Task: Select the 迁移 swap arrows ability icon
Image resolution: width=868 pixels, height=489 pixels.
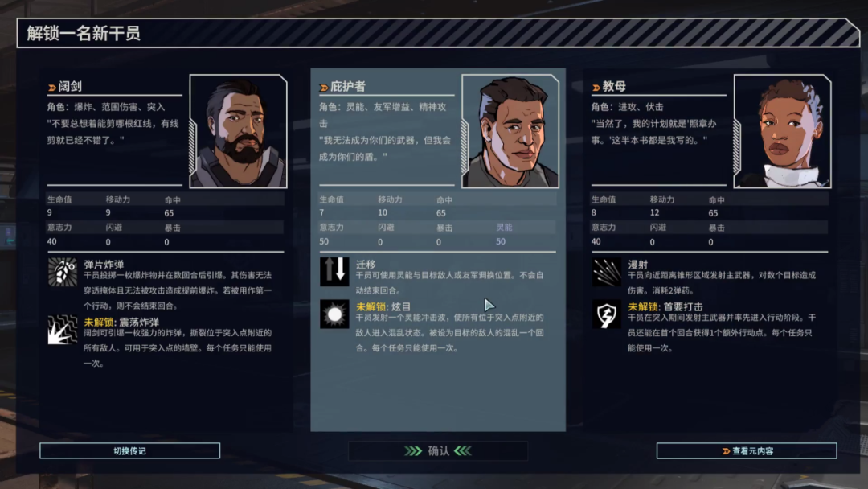Action: (334, 272)
